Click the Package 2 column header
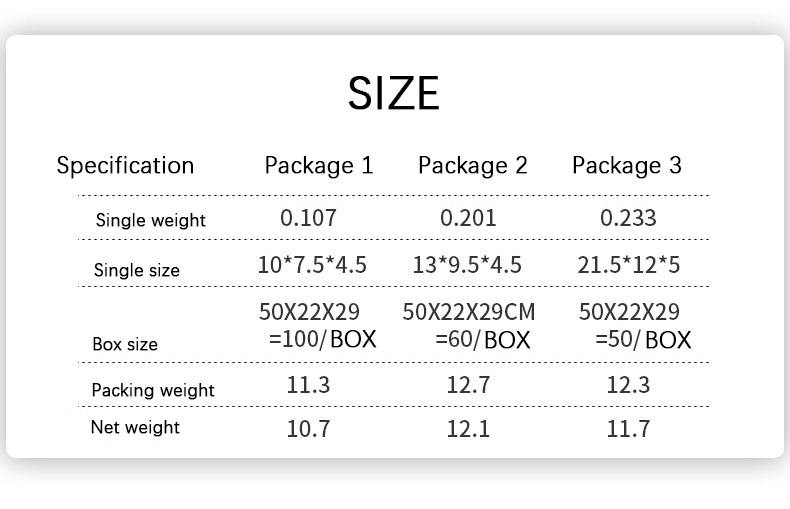 point(472,165)
